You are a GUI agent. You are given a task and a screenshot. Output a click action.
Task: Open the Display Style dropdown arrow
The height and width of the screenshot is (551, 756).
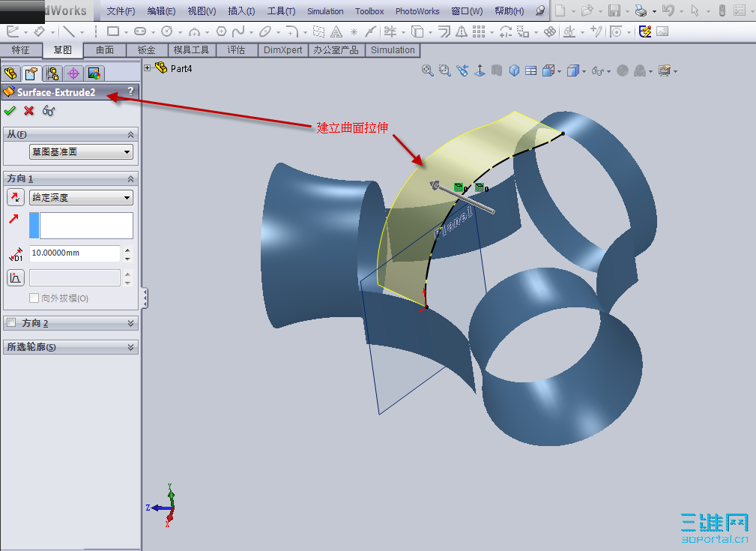tap(584, 71)
